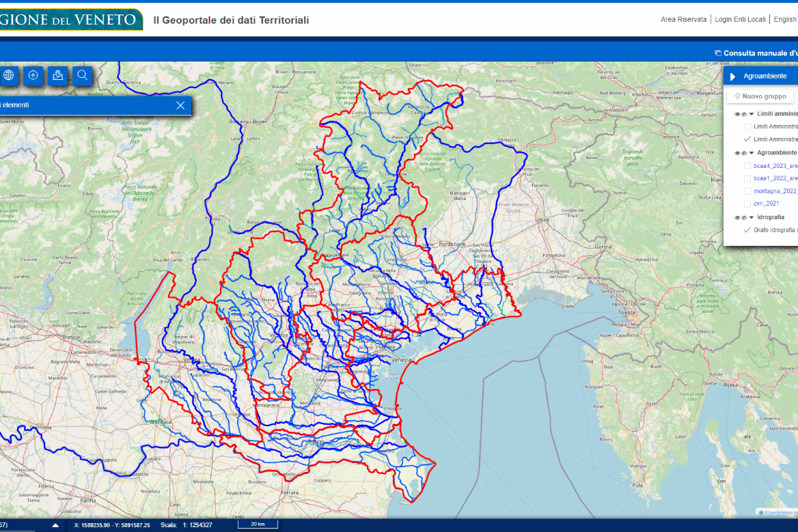Expand the coordinate system selector arrow
Screen dimensions: 798x532
pyautogui.click(x=55, y=525)
